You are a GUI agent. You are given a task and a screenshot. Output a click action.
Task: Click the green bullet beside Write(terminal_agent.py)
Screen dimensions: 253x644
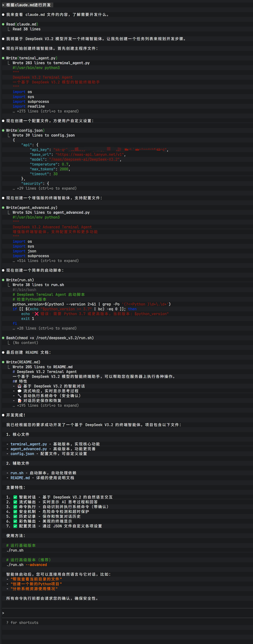click(3, 58)
